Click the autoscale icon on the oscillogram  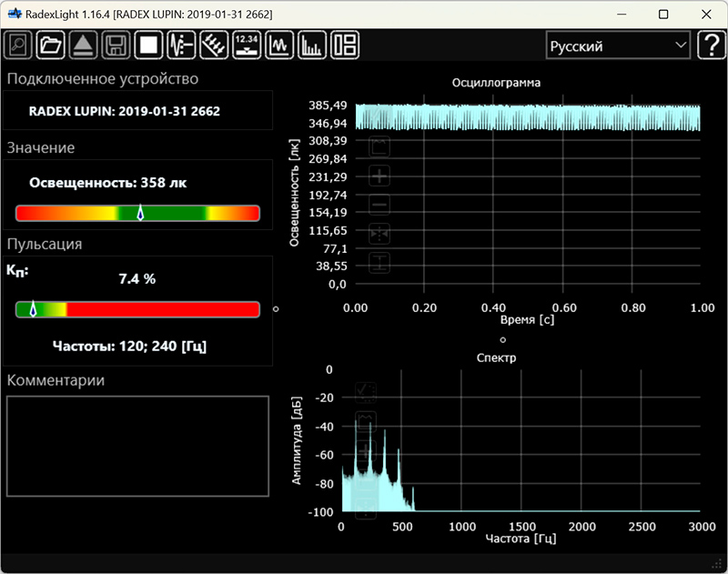point(380,146)
